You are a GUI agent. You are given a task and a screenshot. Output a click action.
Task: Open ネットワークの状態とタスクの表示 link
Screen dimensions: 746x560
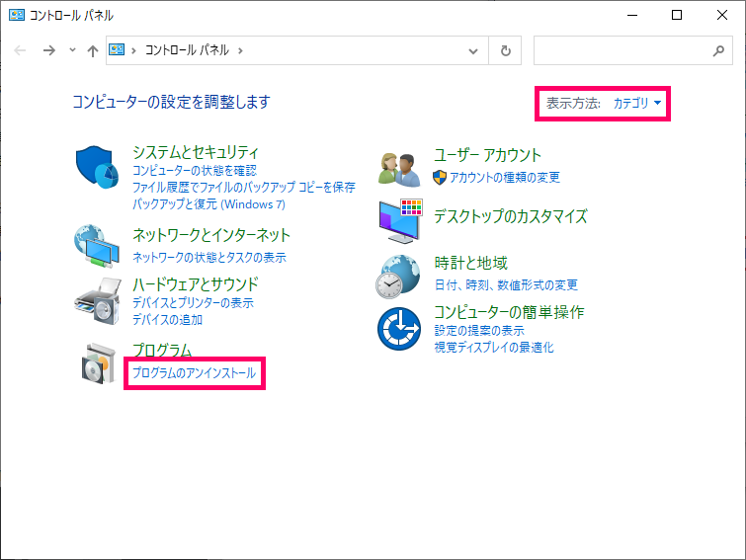pyautogui.click(x=209, y=257)
